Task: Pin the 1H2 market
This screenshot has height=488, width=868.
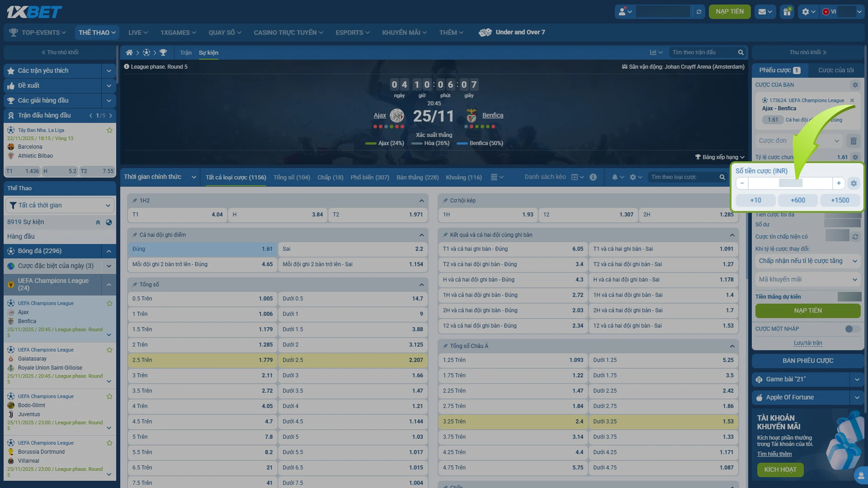Action: [x=135, y=201]
